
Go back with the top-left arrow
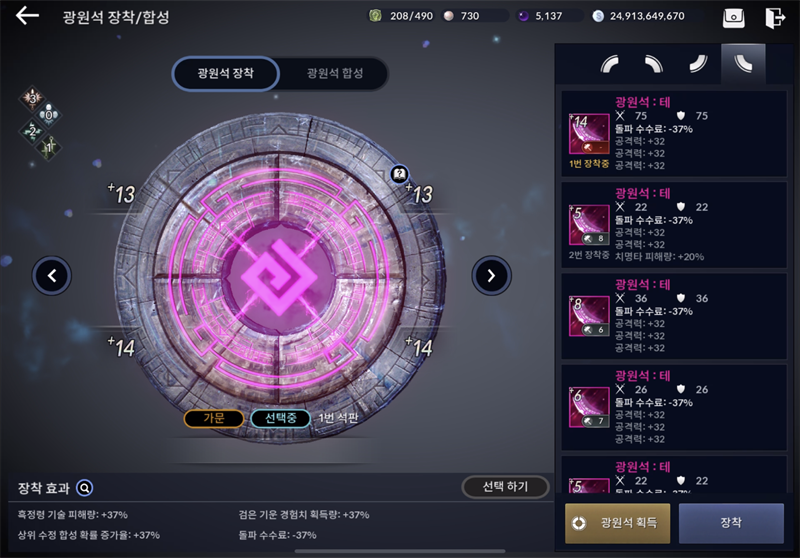click(27, 16)
